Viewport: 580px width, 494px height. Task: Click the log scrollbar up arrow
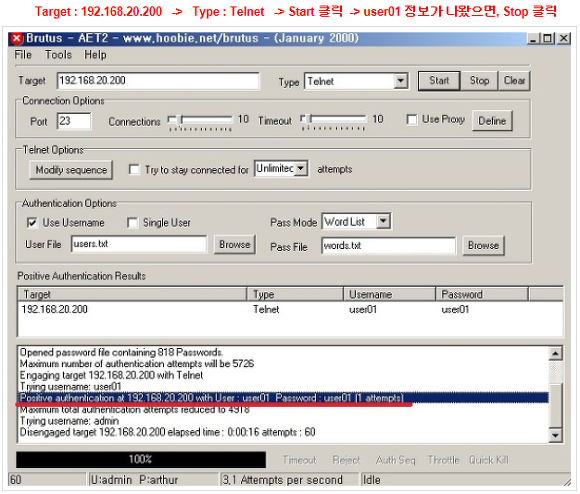coord(555,353)
